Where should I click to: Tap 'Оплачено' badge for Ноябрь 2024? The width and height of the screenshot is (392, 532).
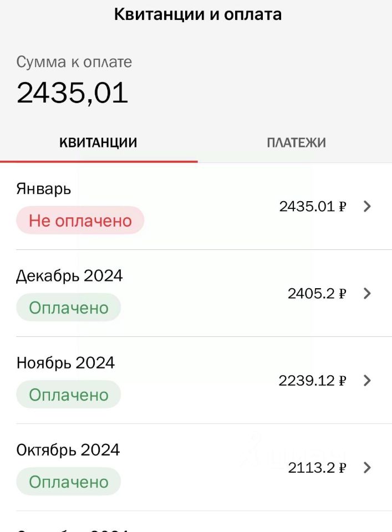pos(68,395)
